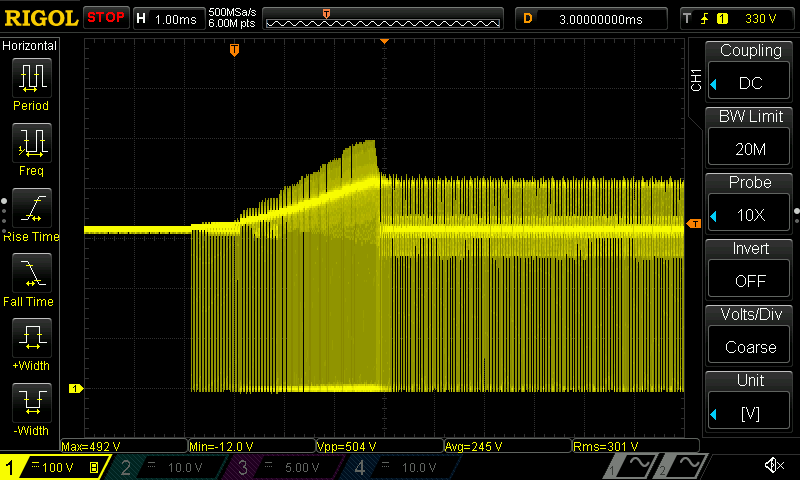Click the trigger level 330 V readout
800x480 pixels.
tap(760, 19)
